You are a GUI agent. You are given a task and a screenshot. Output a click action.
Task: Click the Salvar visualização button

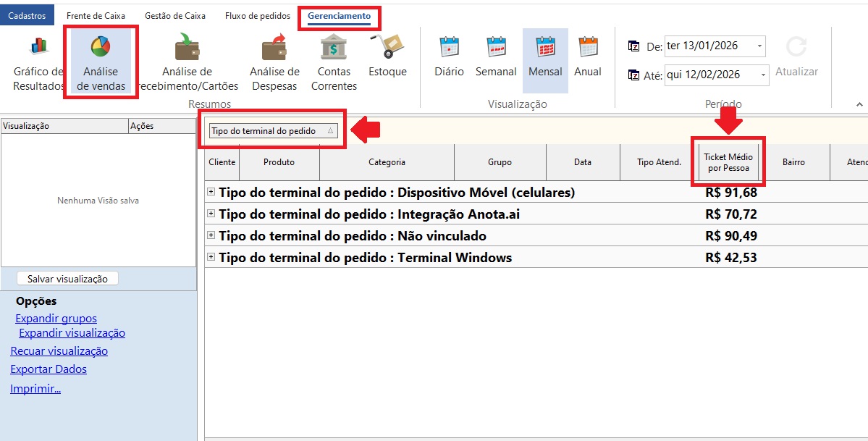(x=67, y=279)
